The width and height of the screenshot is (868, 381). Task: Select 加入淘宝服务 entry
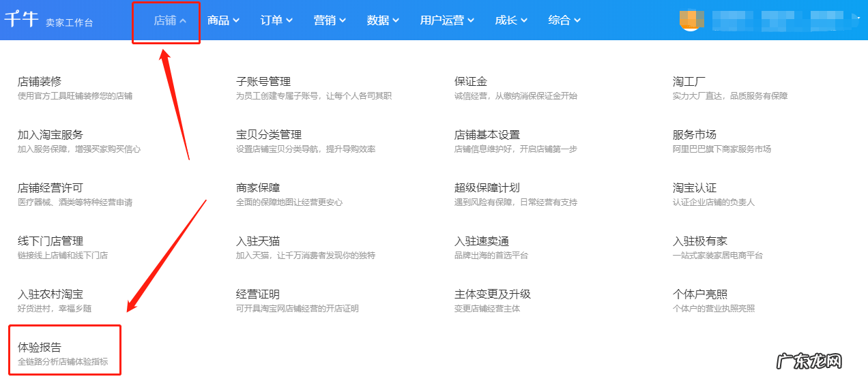click(x=50, y=134)
